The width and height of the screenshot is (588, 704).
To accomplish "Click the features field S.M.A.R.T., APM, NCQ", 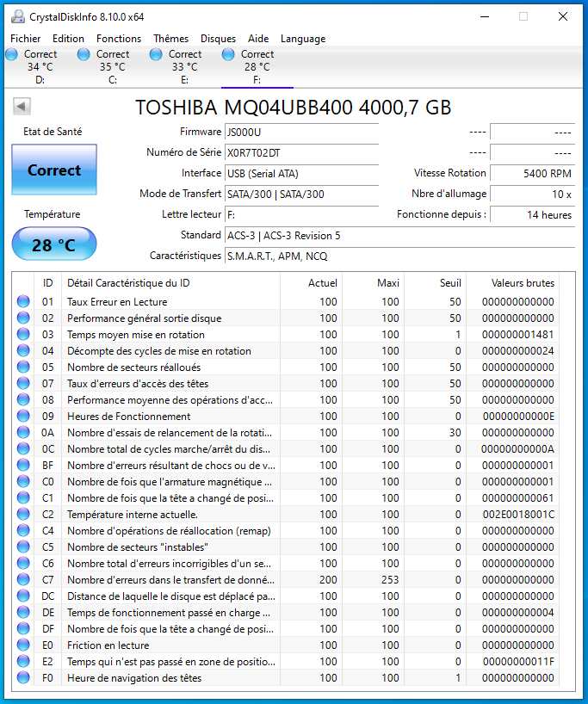I will point(399,256).
